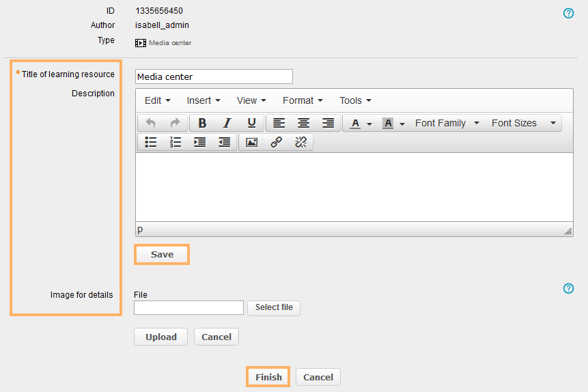Click the insert link icon
This screenshot has height=392, width=588.
[276, 142]
